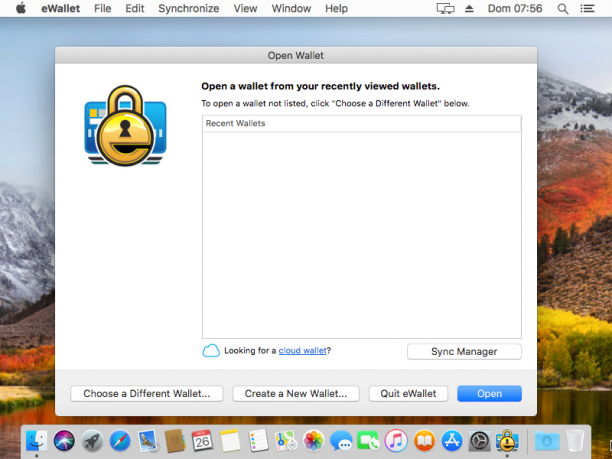Click the clock showing Dom 07:56
Screen dimensions: 612x459
(515, 8)
